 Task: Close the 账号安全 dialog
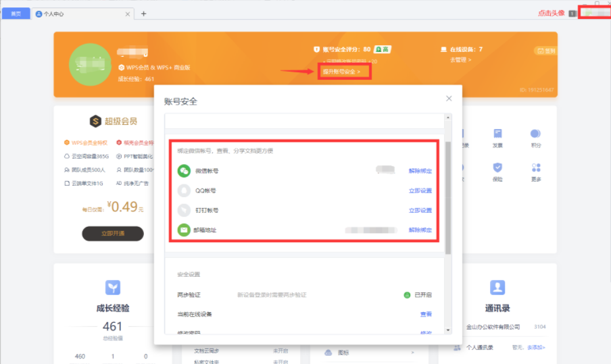coord(449,99)
